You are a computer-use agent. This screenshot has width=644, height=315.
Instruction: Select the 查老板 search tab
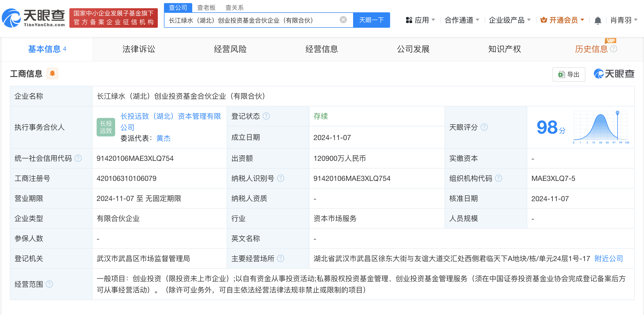206,8
